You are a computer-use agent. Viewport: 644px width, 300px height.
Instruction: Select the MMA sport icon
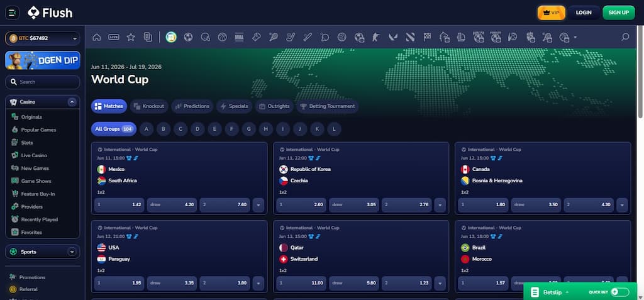(x=240, y=37)
